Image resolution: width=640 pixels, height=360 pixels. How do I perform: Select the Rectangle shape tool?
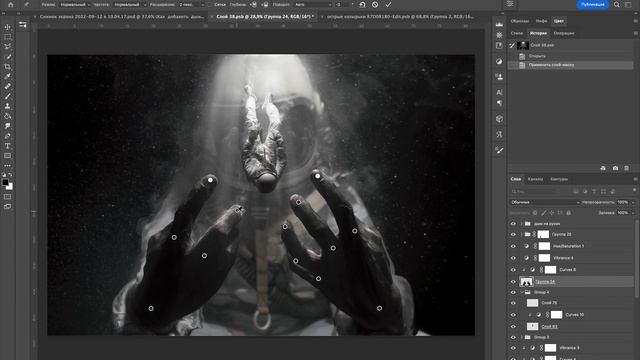(x=7, y=156)
